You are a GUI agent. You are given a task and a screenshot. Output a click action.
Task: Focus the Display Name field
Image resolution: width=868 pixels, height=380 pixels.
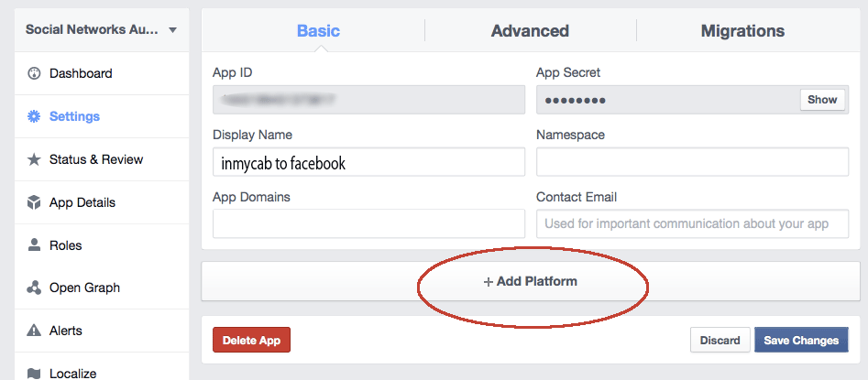click(x=368, y=163)
